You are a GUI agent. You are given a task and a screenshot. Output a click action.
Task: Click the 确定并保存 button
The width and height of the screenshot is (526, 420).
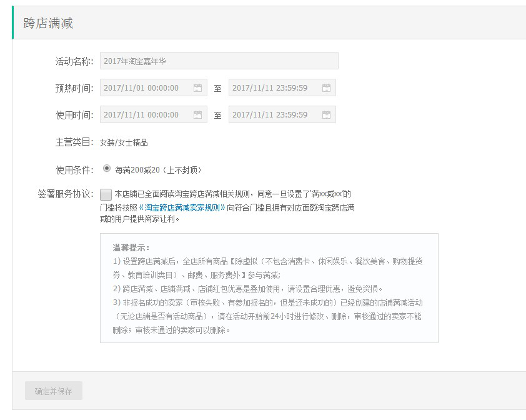tap(54, 391)
